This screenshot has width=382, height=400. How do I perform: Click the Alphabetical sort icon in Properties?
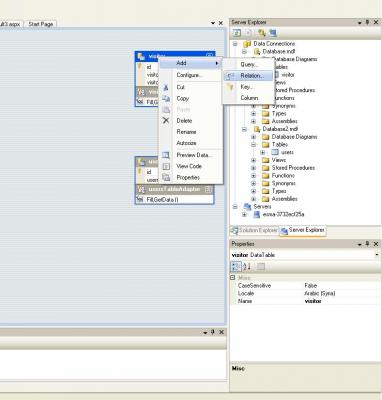pos(247,266)
